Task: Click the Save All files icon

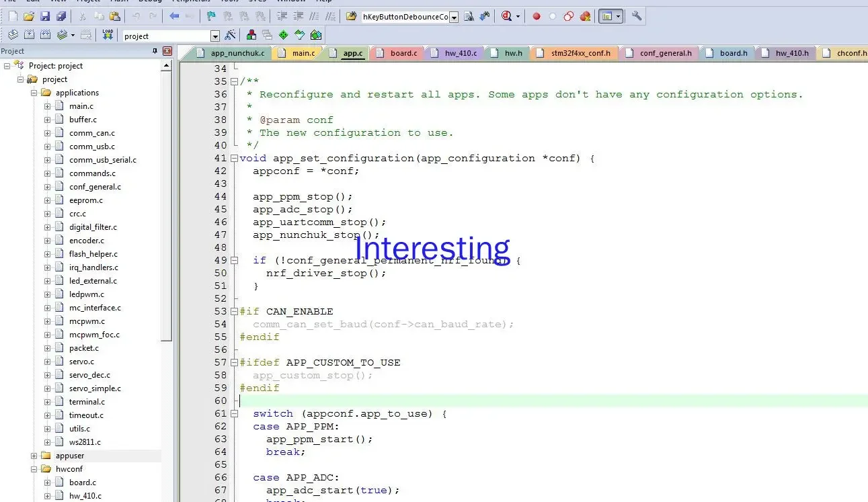Action: [x=61, y=16]
